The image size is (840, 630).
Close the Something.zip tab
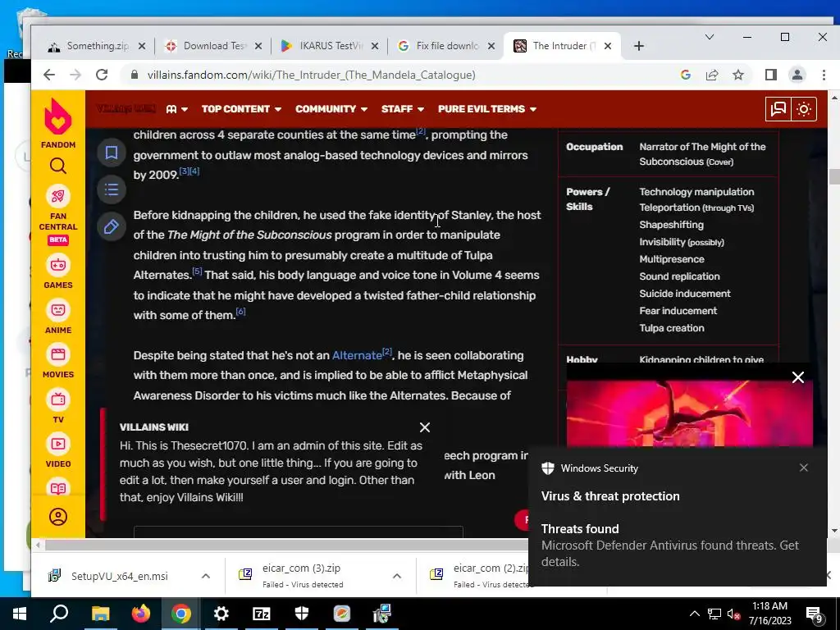point(142,46)
